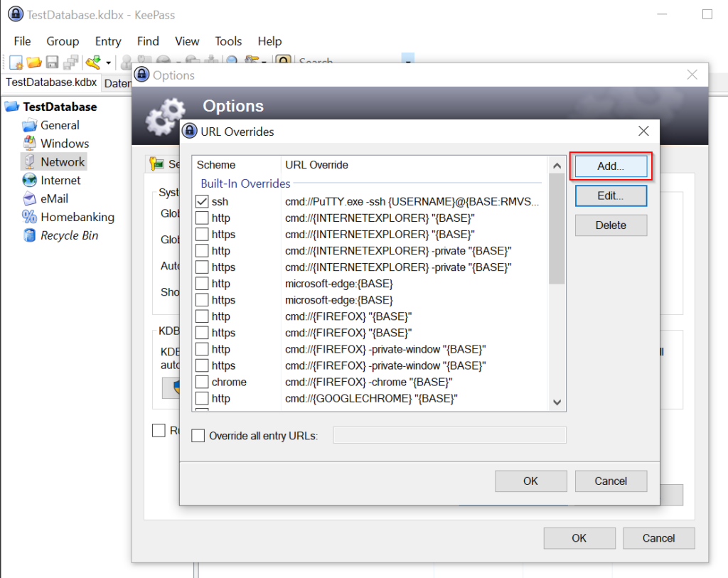Screen dimensions: 728x578
Task: Open the Entry menu
Action: 108,41
